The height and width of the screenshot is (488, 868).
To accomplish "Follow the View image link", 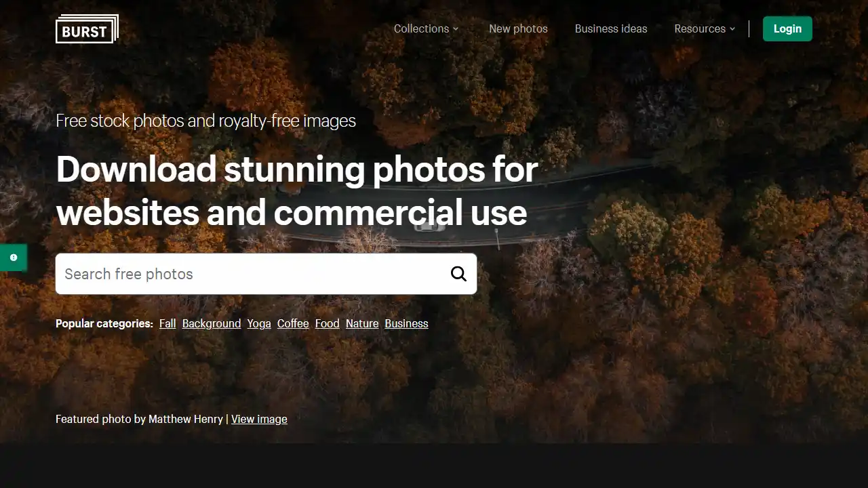I will pyautogui.click(x=259, y=419).
